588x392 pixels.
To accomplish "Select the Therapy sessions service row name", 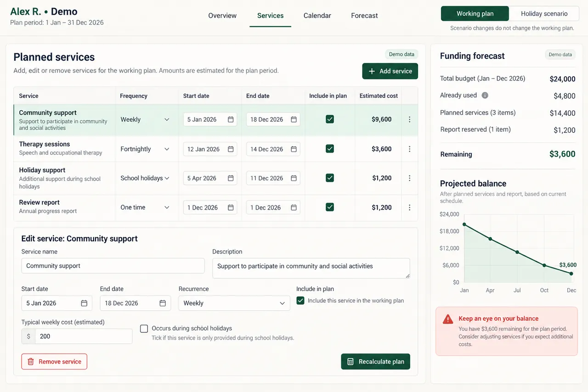I will [x=45, y=144].
